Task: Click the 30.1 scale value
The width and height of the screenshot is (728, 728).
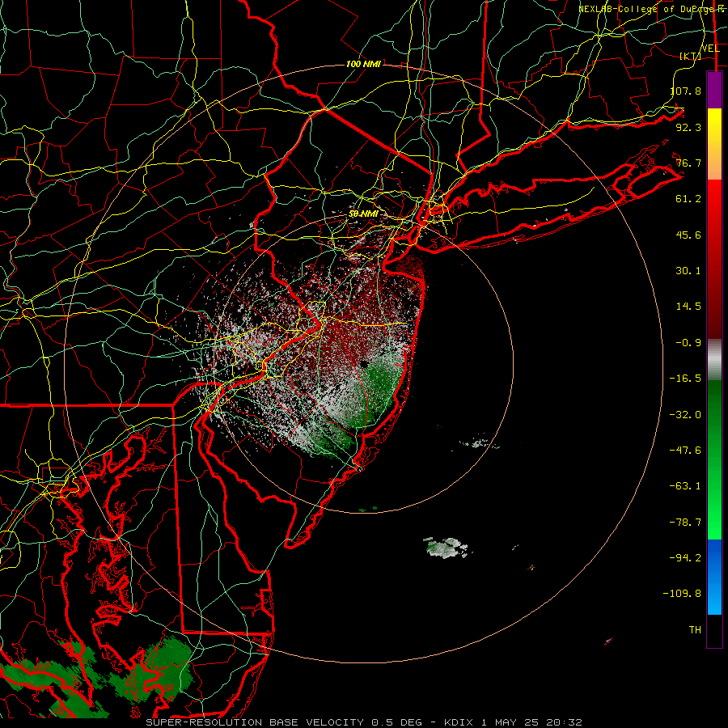Action: tap(688, 270)
